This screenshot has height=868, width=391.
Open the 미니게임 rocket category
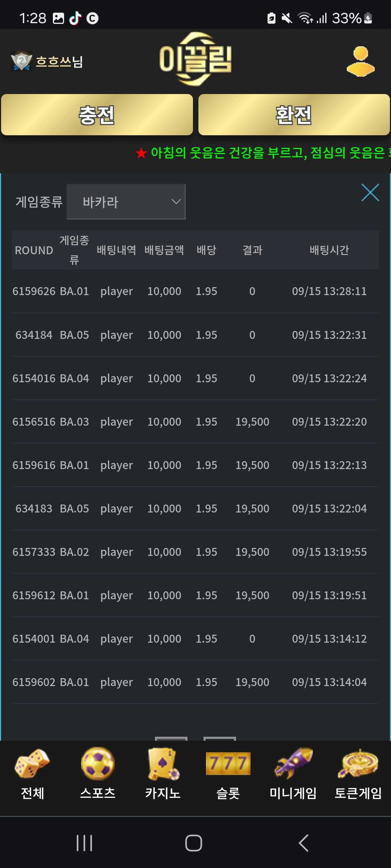293,774
